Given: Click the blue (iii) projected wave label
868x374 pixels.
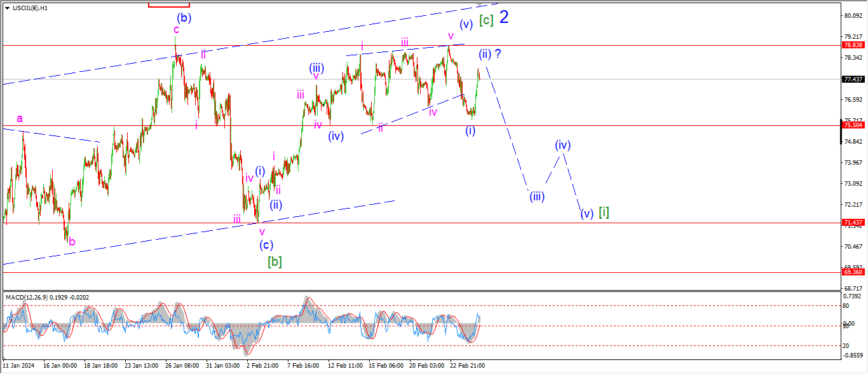Looking at the screenshot, I should (x=537, y=197).
